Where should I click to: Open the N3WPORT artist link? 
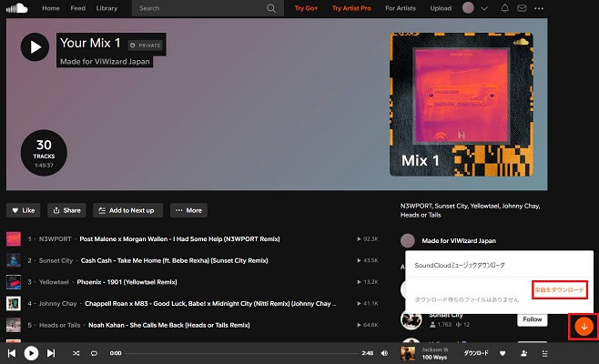(56, 239)
